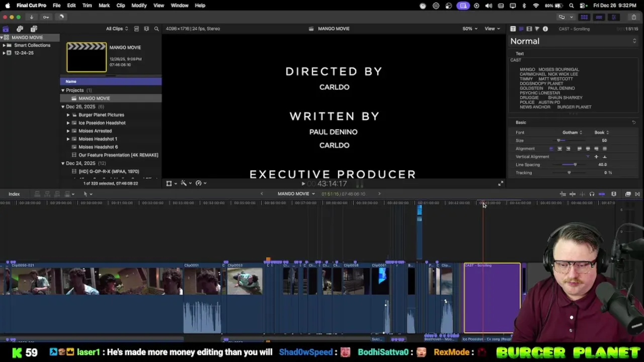Show transitions browser icon
The image size is (644, 362).
coord(637,194)
